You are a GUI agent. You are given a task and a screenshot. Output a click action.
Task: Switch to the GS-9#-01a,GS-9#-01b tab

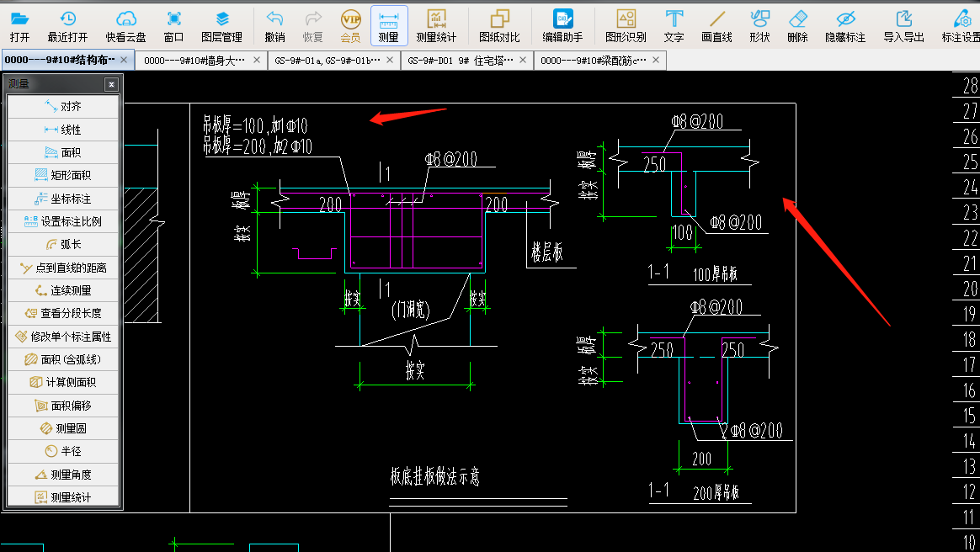point(328,60)
